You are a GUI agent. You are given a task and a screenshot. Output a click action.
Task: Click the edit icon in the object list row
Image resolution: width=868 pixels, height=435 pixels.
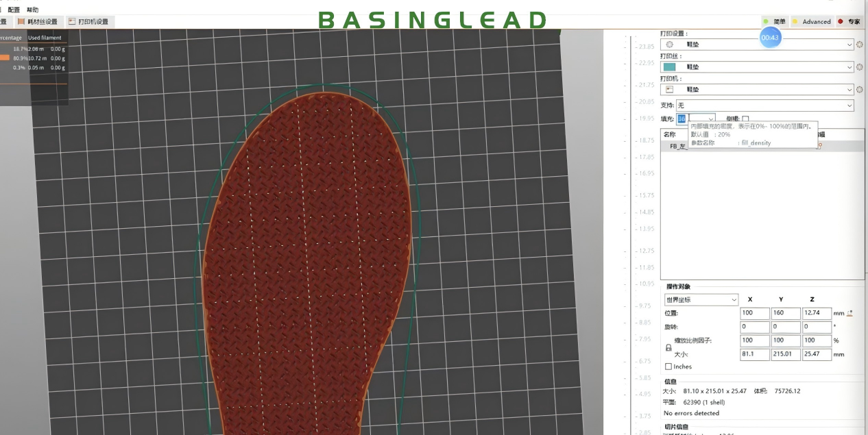click(820, 146)
